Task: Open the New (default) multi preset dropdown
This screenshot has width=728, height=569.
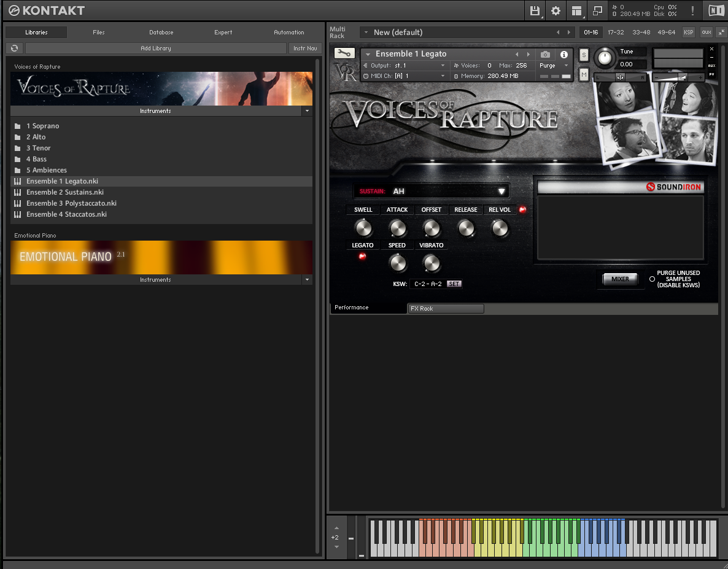Action: tap(366, 33)
